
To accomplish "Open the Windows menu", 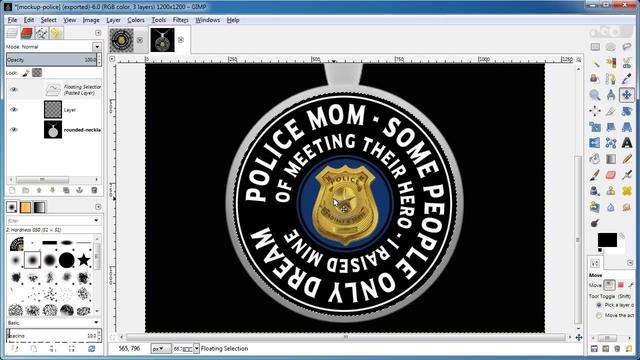I will (207, 20).
